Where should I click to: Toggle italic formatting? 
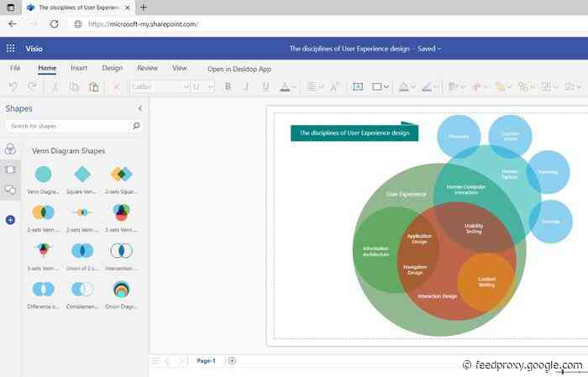click(x=247, y=87)
